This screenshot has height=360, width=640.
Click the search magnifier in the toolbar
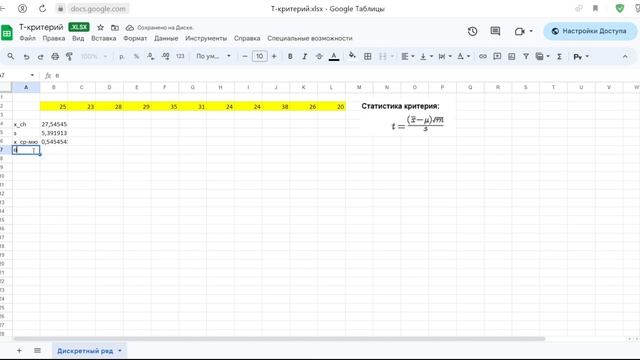tap(11, 56)
